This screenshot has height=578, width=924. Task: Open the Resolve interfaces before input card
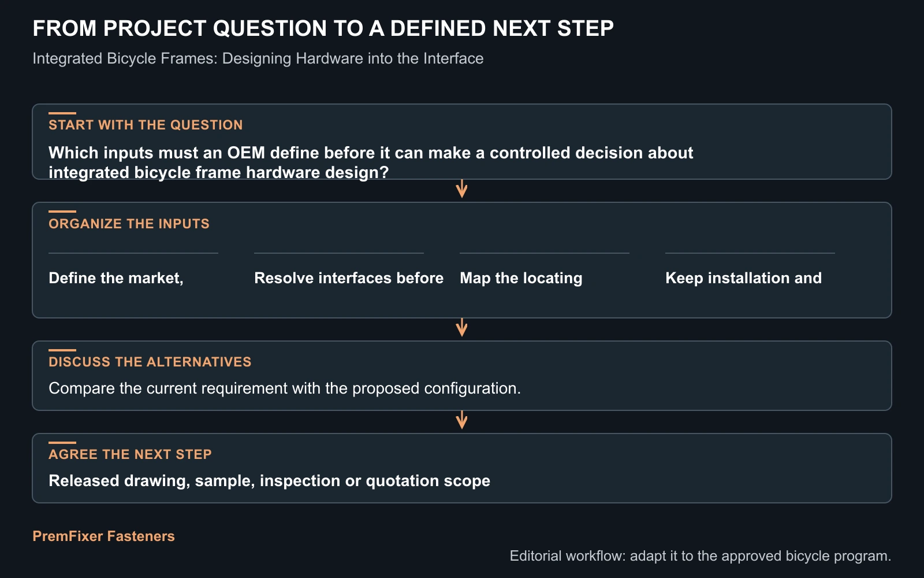[349, 271]
